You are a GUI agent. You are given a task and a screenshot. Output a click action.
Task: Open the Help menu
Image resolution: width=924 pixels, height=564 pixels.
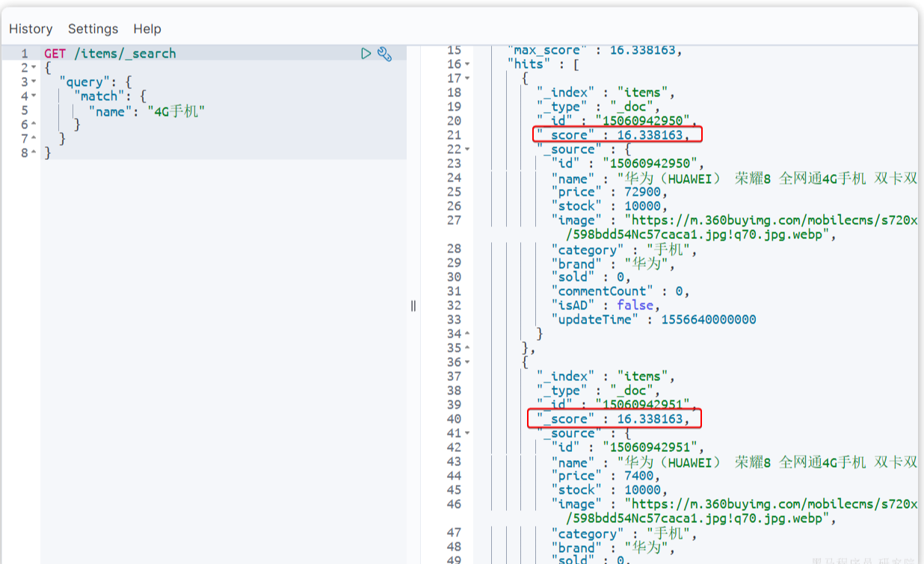pos(147,29)
